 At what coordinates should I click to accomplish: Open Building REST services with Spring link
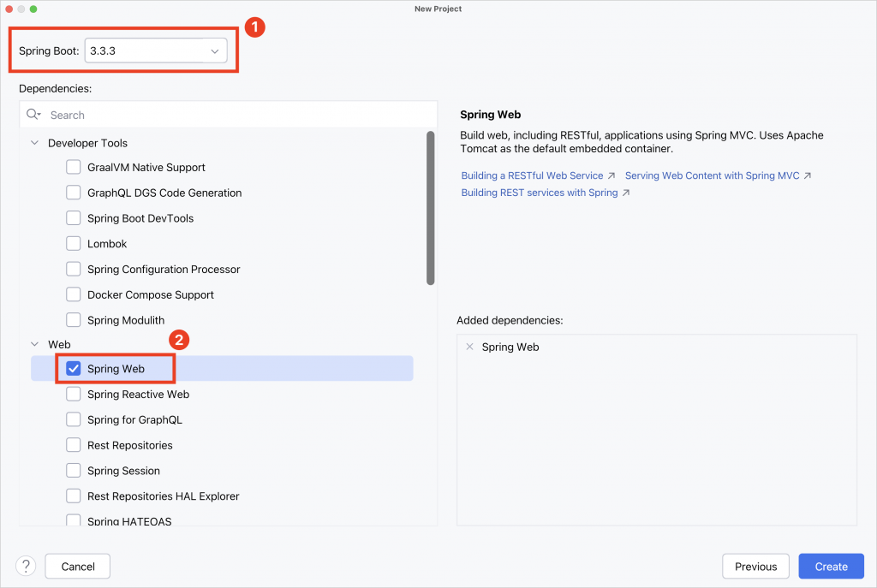pyautogui.click(x=540, y=193)
